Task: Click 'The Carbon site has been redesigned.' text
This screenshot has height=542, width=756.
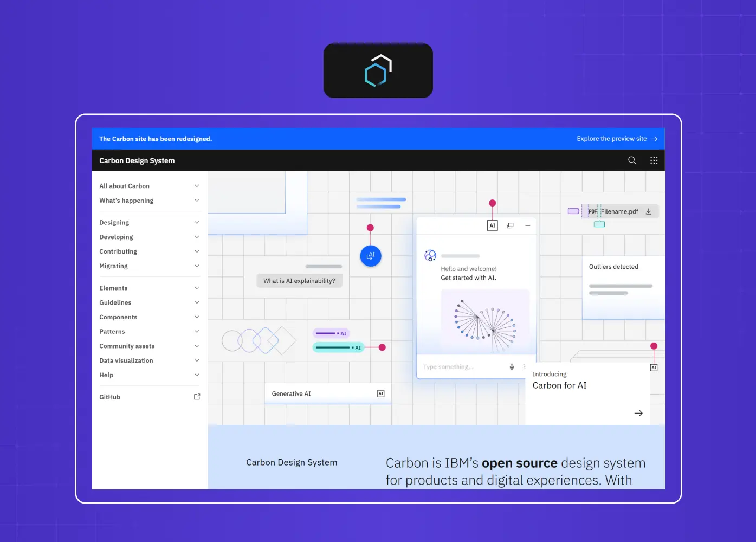Action: tap(156, 139)
